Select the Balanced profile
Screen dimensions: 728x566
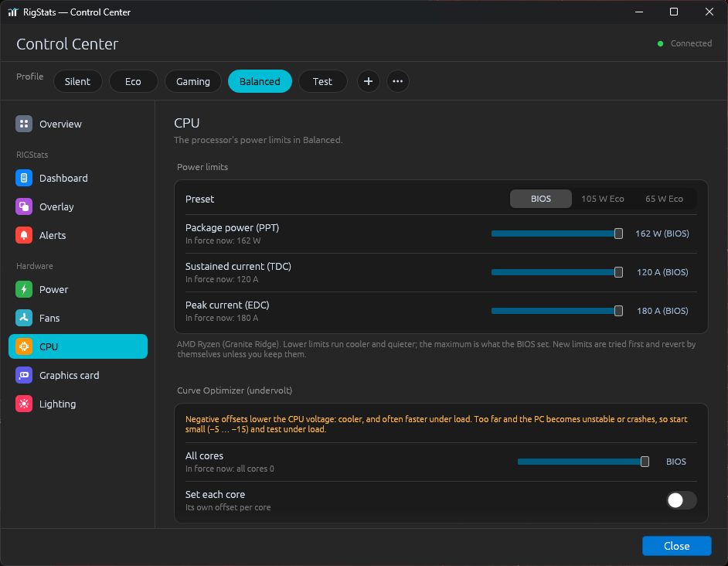(260, 81)
